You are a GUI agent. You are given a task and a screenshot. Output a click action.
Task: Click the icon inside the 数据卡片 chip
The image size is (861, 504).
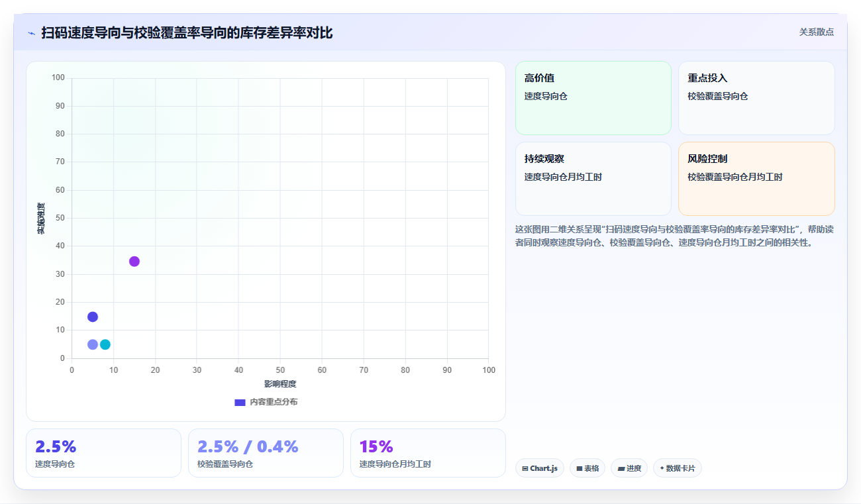pyautogui.click(x=662, y=468)
